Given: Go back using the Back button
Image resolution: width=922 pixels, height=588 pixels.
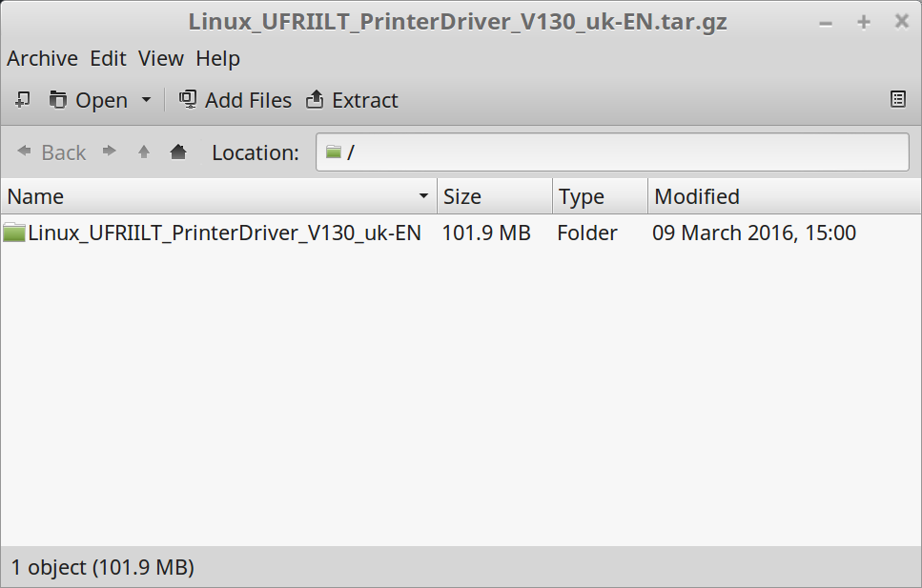Looking at the screenshot, I should point(52,152).
